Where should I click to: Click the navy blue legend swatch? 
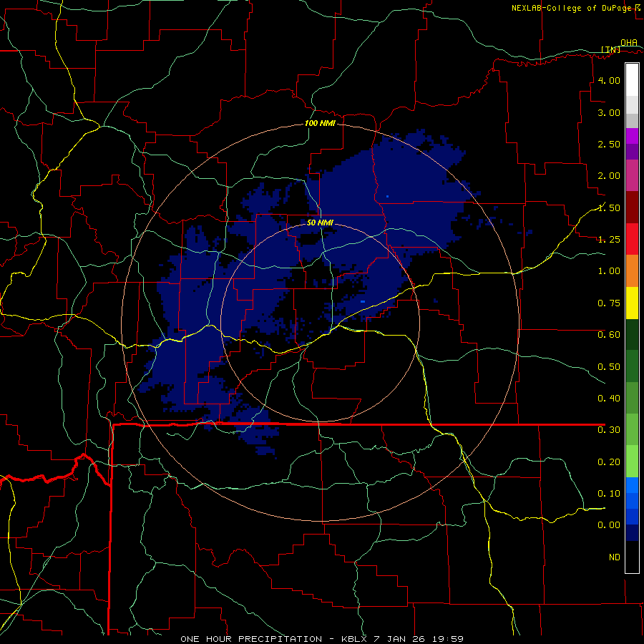point(632,533)
